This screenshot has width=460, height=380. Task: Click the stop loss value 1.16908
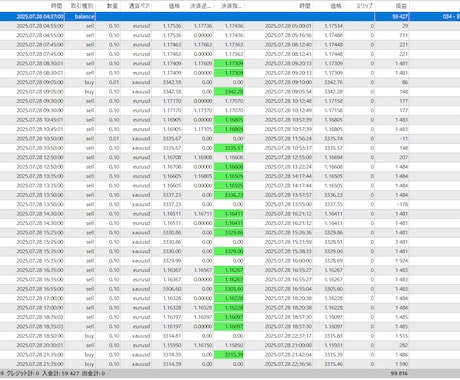point(203,157)
